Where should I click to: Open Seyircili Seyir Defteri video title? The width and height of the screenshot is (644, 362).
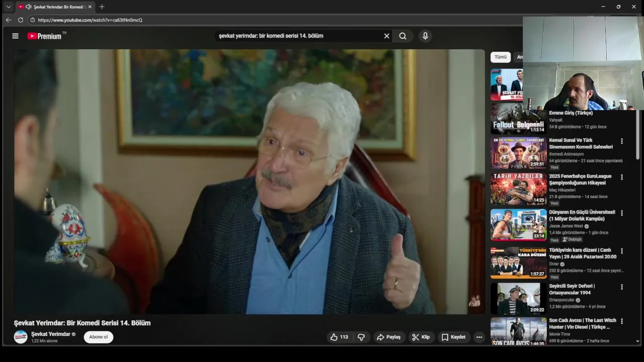point(572,289)
